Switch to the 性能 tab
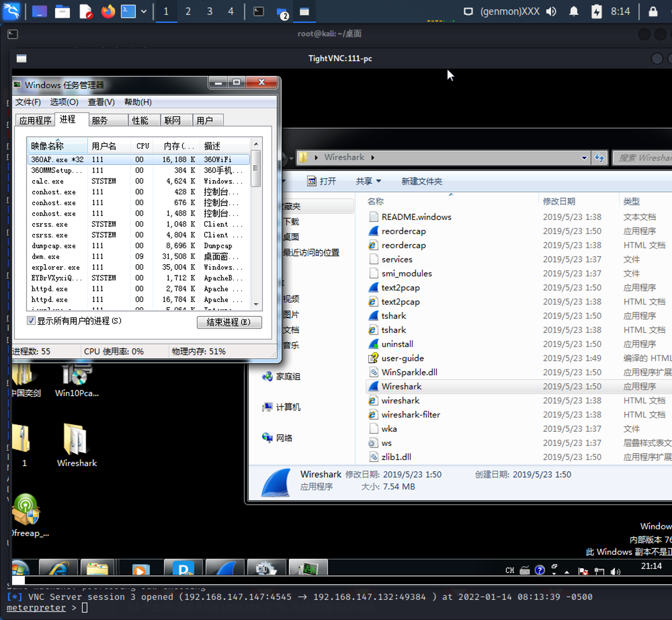Screen dimensions: 672x620 144,120
